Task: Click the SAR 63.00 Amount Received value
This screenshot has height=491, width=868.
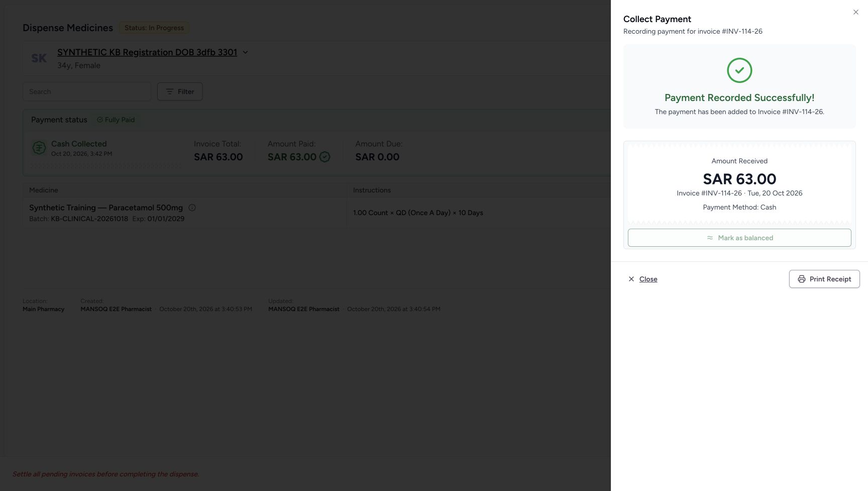Action: [x=739, y=179]
